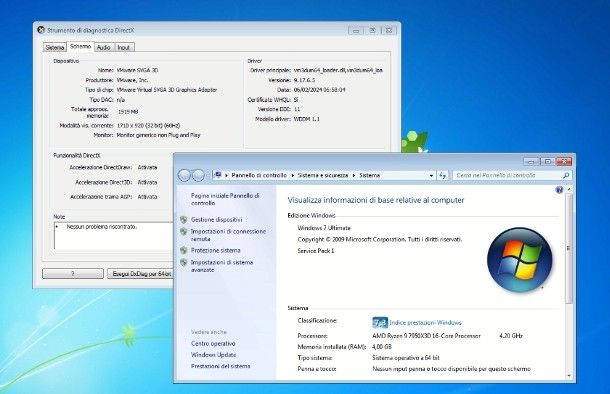
Task: Click the Windows 7 Ultimate edition text
Action: [324, 228]
